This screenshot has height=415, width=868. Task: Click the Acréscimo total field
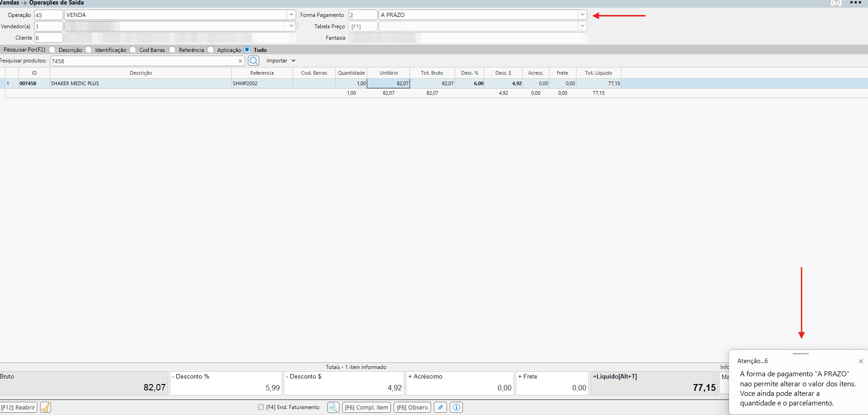tap(460, 383)
